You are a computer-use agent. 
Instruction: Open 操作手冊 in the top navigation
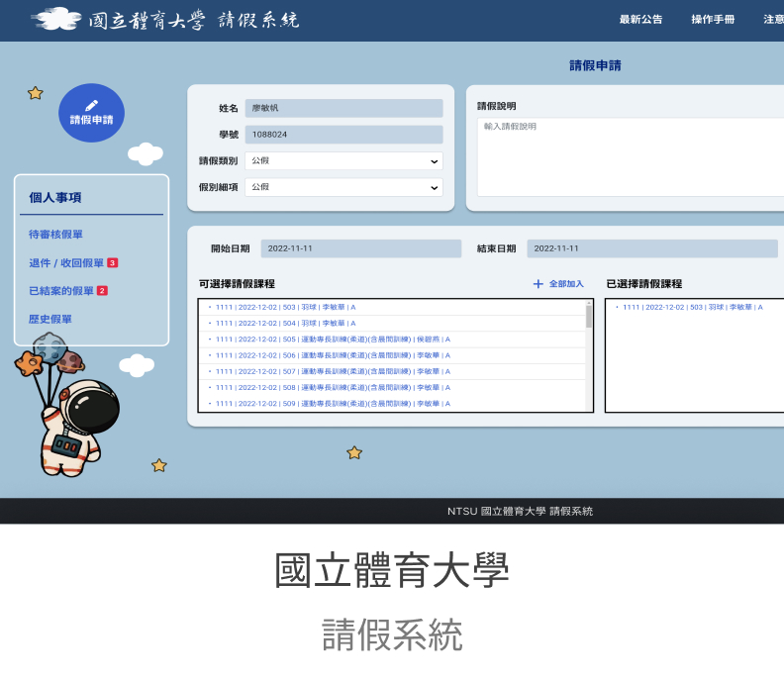click(713, 20)
